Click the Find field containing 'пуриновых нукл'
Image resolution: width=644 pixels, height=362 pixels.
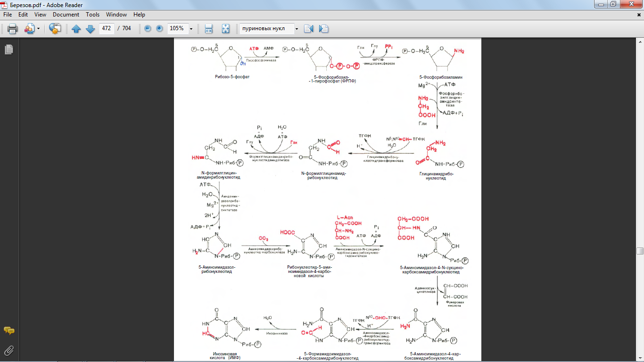(266, 28)
